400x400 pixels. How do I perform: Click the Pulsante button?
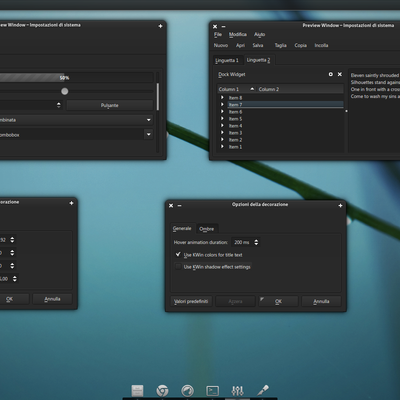pos(109,105)
